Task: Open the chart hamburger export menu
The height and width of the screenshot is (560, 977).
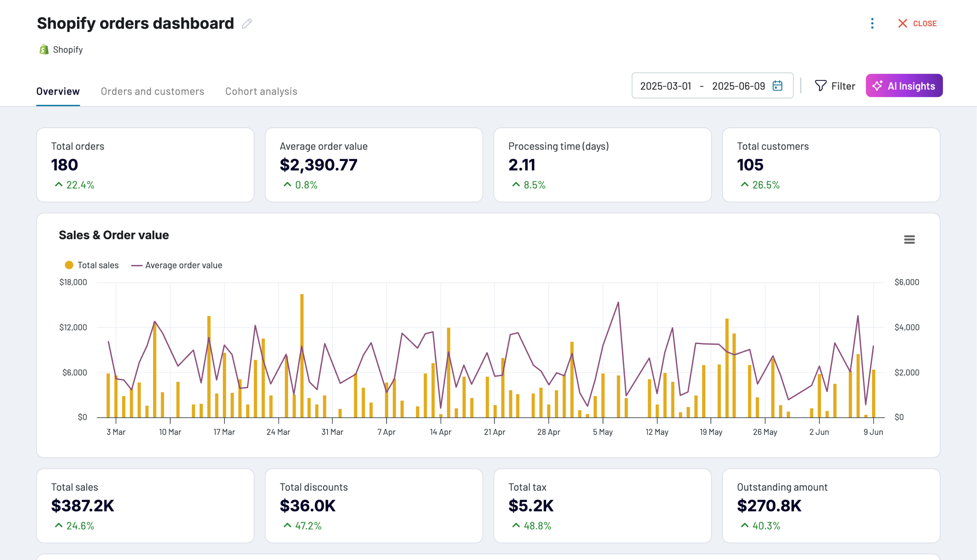Action: [x=910, y=239]
